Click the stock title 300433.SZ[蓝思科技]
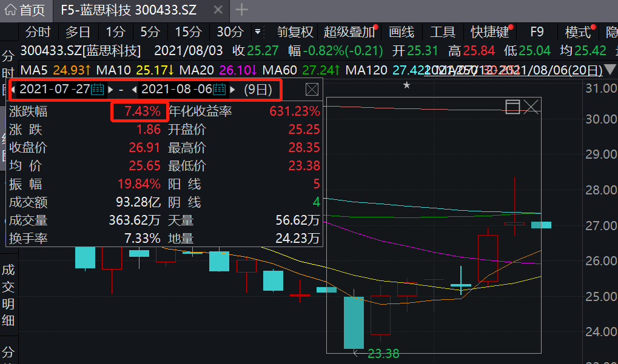The image size is (618, 364). pyautogui.click(x=81, y=51)
